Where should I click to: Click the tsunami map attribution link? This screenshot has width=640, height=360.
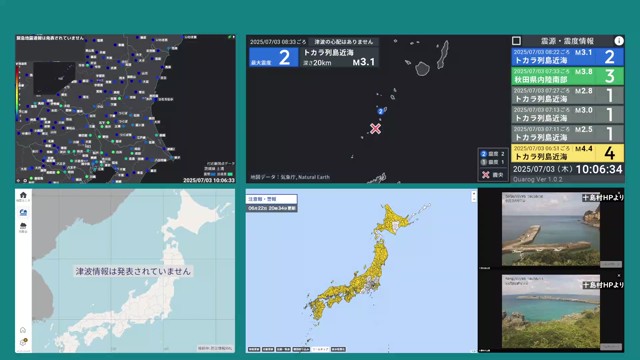pos(215,349)
